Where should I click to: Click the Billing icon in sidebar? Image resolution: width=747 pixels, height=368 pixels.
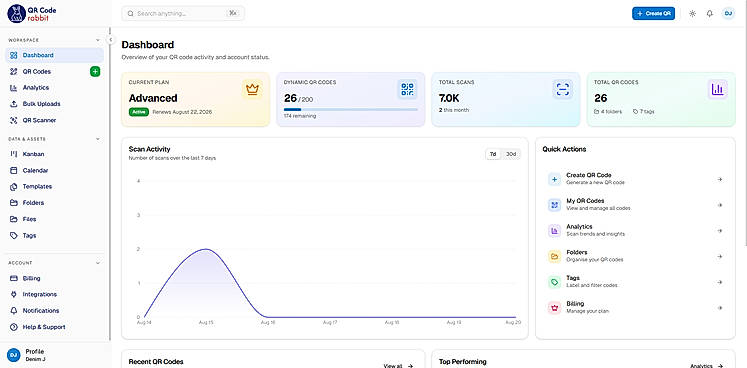click(x=13, y=278)
